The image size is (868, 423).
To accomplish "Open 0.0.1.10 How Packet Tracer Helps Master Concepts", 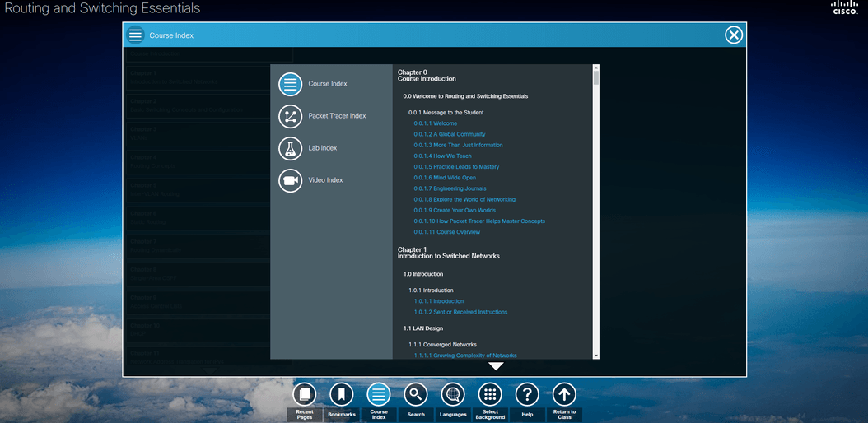I will click(479, 221).
